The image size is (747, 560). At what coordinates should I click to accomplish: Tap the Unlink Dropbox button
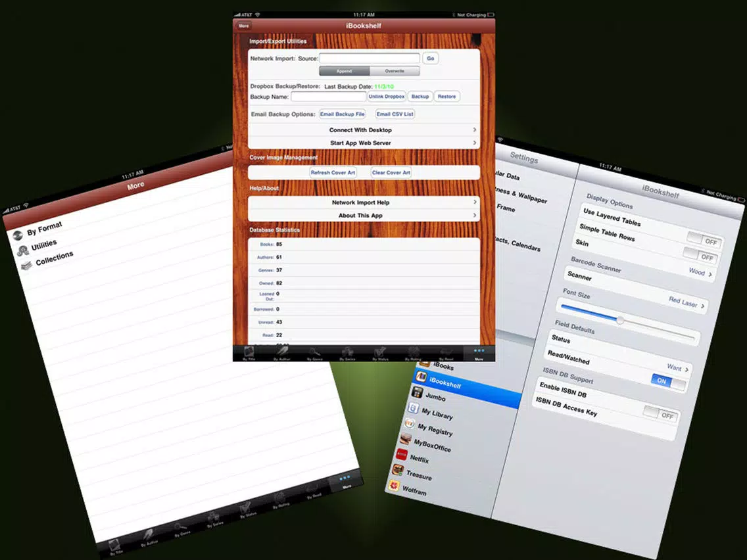tap(387, 96)
